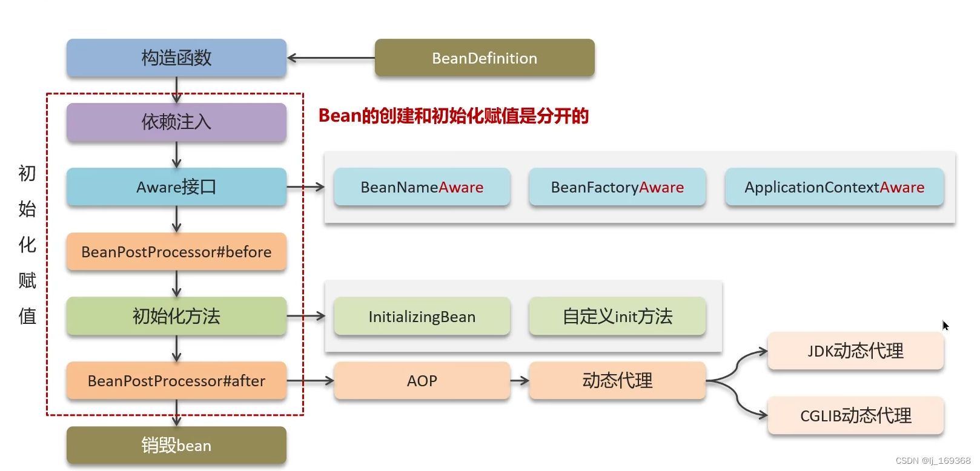Click the vertical label 初始化赋值

[27, 245]
